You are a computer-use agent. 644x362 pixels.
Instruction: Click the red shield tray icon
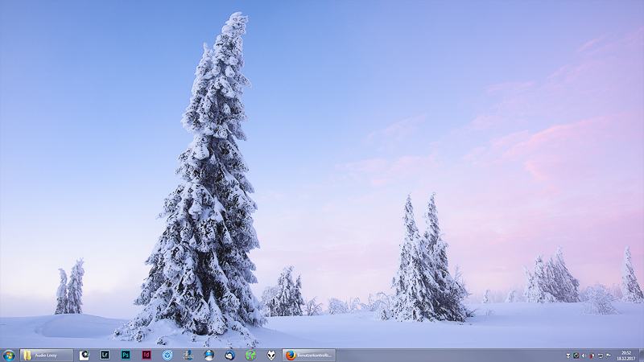click(592, 356)
